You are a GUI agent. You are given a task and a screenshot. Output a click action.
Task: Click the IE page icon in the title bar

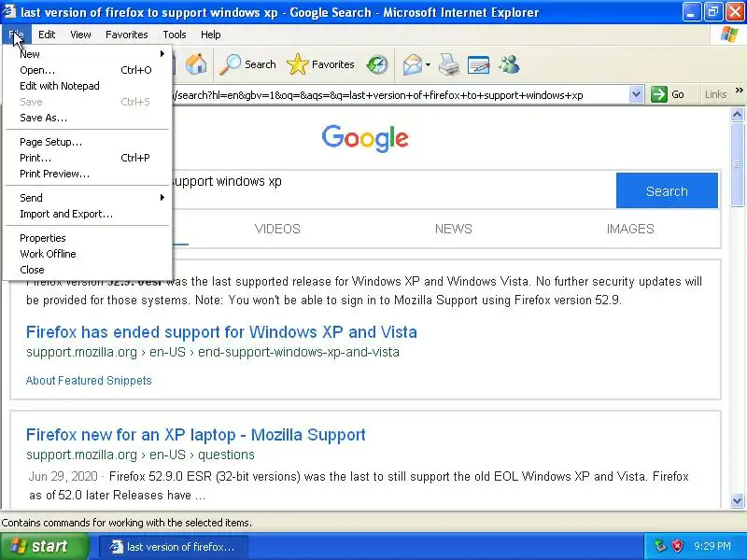(9, 11)
